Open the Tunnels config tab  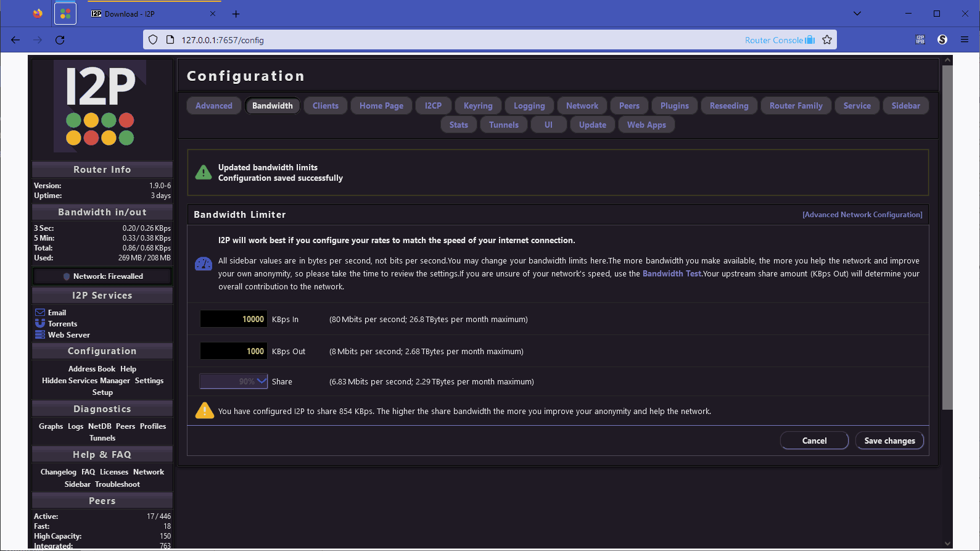point(504,125)
